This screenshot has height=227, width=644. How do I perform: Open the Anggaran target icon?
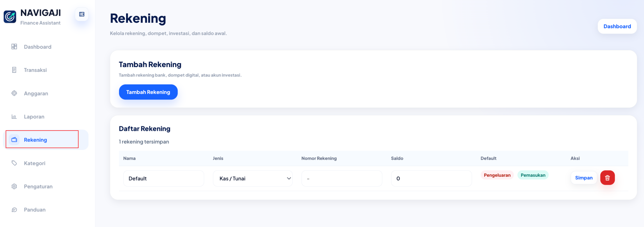14,93
